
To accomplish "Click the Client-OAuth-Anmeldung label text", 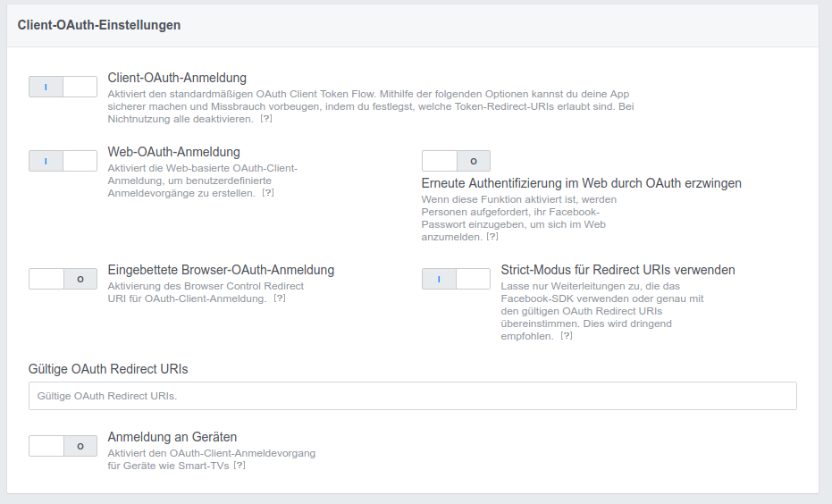I will [177, 78].
